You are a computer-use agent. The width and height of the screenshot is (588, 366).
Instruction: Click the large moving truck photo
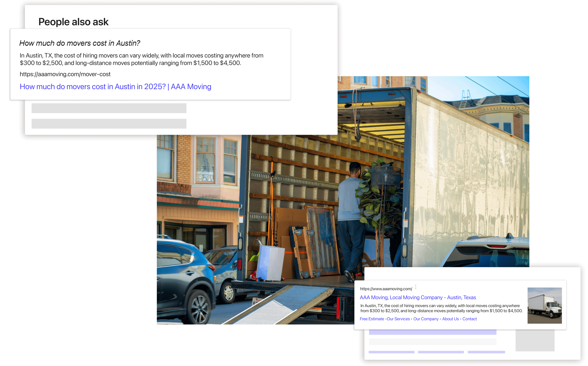click(343, 200)
